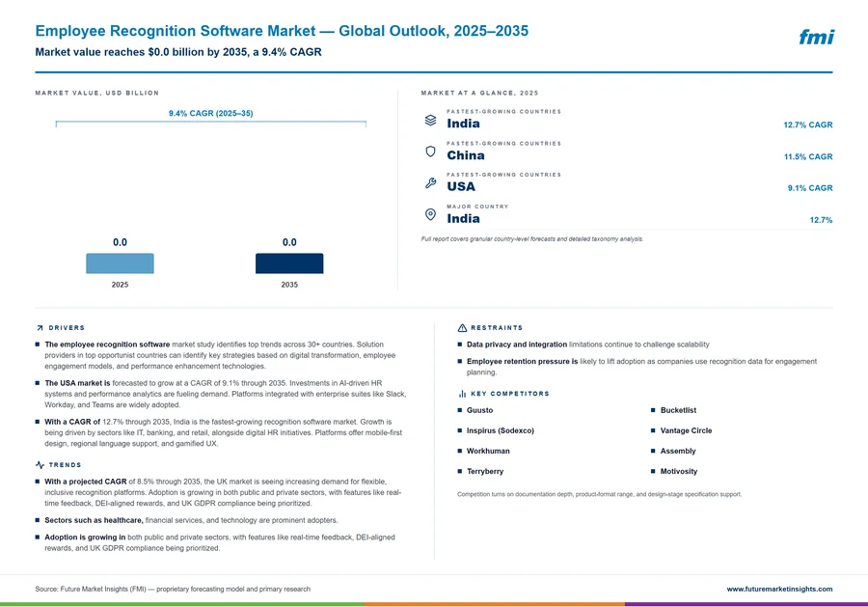
Task: Click the Bucketlist competitor entry
Action: (x=678, y=410)
